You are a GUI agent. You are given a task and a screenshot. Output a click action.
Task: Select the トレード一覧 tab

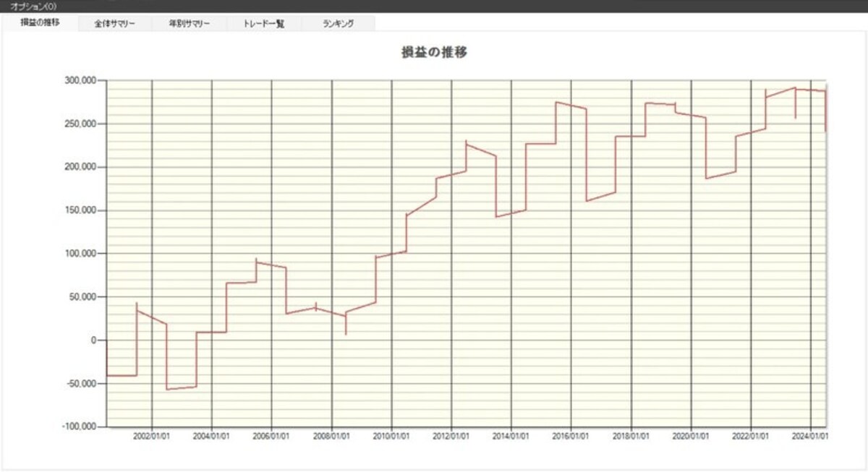[264, 23]
